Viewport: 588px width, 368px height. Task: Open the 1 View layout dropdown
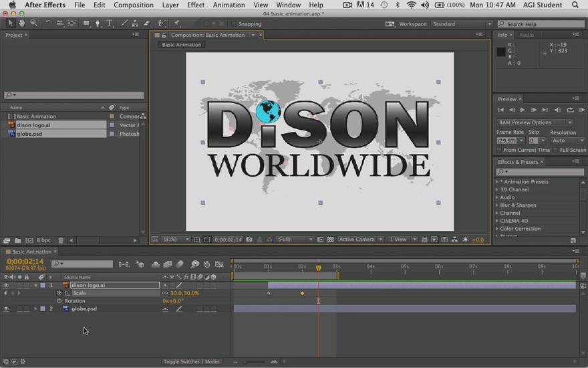pyautogui.click(x=402, y=240)
